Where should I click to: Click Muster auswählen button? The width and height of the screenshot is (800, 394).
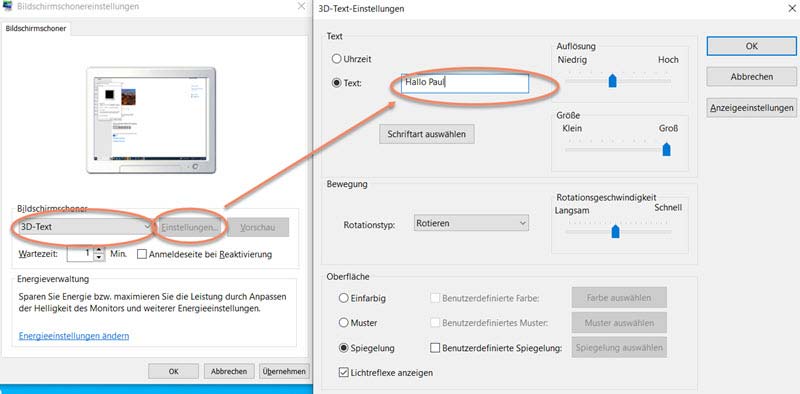[x=619, y=323]
